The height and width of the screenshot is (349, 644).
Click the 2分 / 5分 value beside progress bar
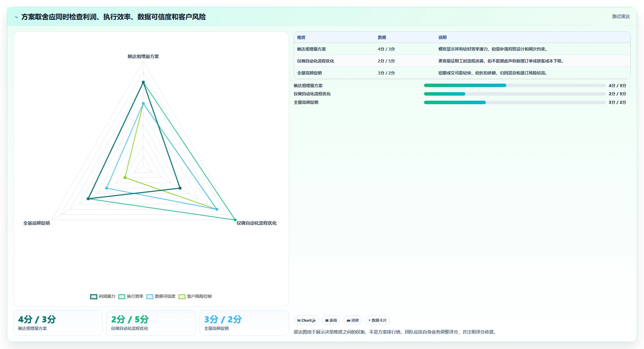(617, 94)
